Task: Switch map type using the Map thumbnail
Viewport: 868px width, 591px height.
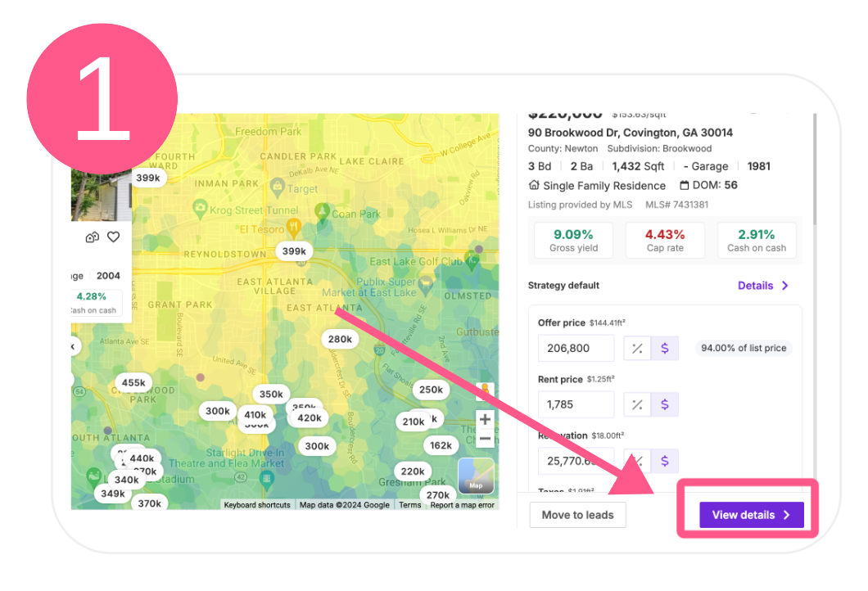Action: tap(476, 476)
